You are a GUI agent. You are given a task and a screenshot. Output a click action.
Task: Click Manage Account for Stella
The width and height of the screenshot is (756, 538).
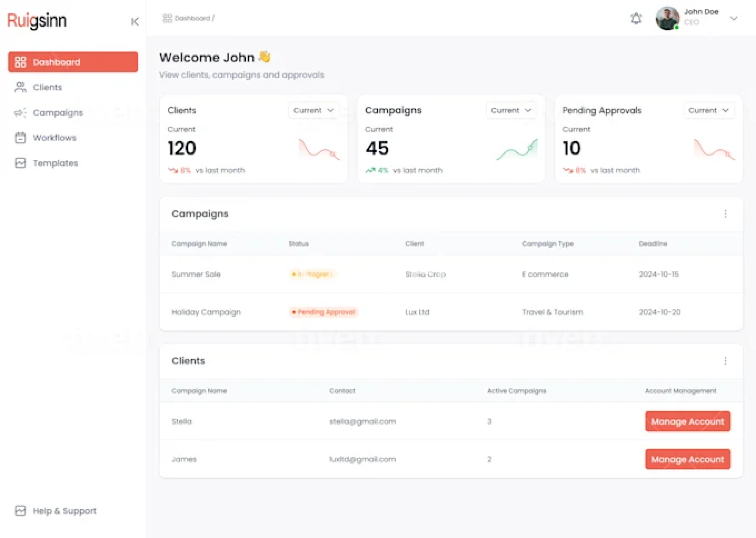(687, 422)
